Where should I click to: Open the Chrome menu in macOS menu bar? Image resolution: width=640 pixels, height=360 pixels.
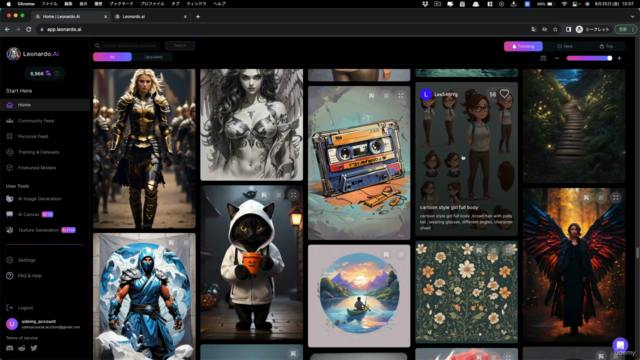click(26, 4)
